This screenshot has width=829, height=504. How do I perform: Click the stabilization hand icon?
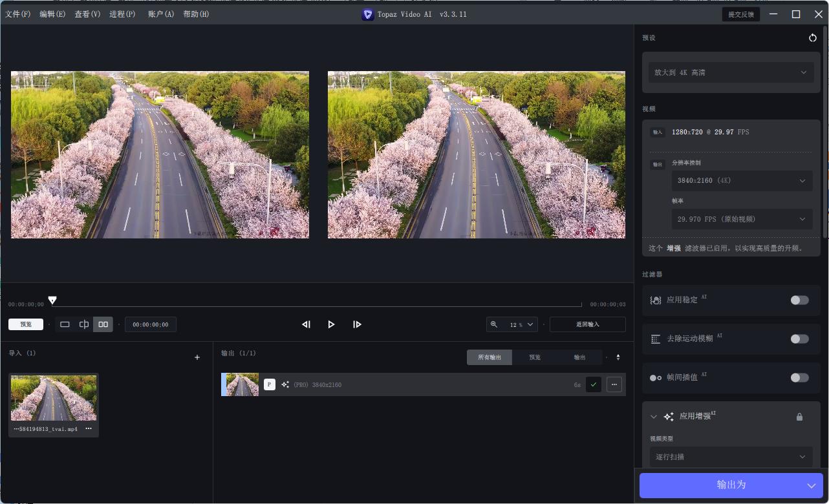click(x=655, y=300)
